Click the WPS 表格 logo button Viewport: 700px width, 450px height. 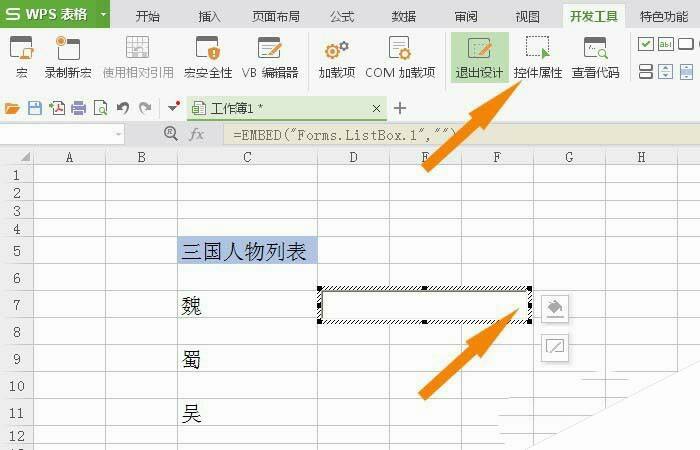47,14
